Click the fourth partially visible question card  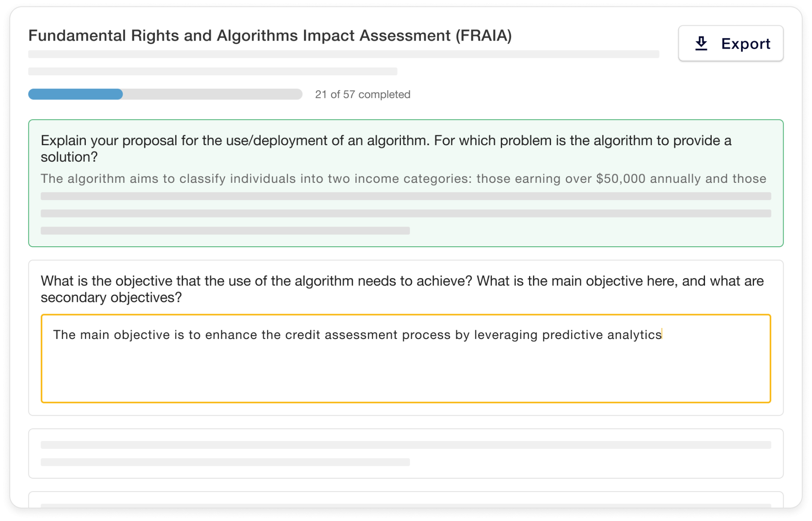pyautogui.click(x=406, y=500)
